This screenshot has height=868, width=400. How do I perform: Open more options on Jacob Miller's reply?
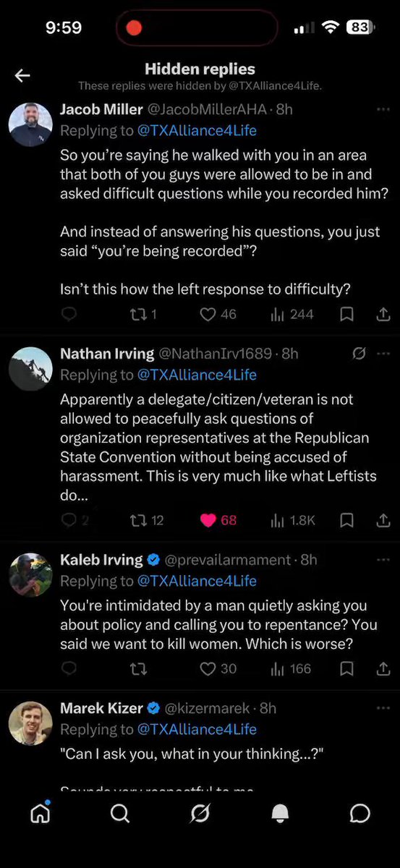click(x=383, y=109)
